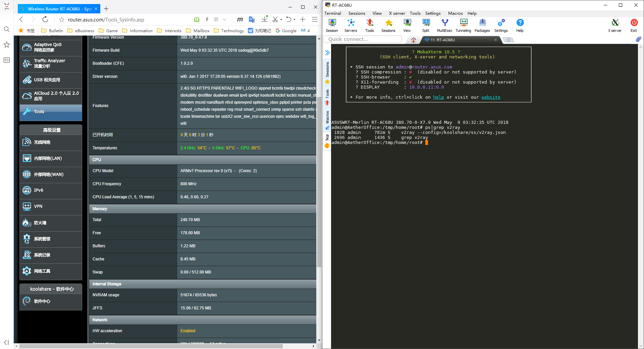644x349 pixels.
Task: Open the Servers tool in MobaXterm
Action: [351, 26]
